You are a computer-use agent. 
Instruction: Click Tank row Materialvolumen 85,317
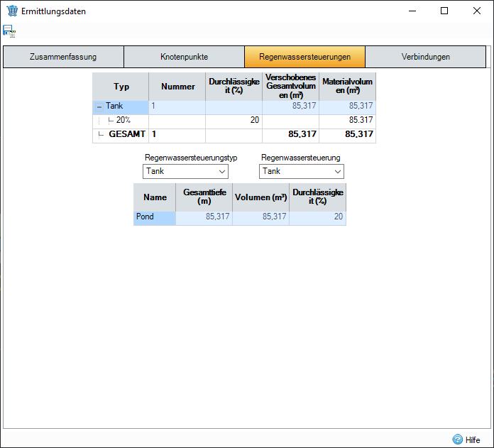pos(348,107)
